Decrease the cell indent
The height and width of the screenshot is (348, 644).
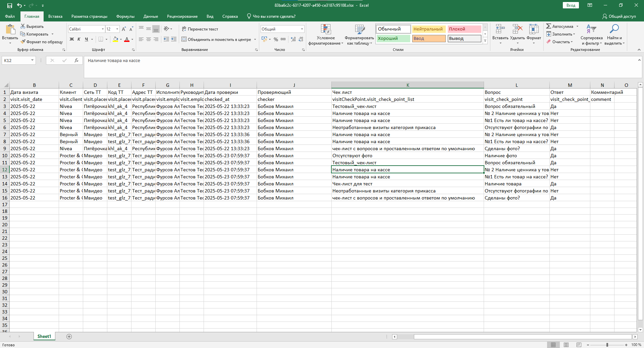point(166,39)
